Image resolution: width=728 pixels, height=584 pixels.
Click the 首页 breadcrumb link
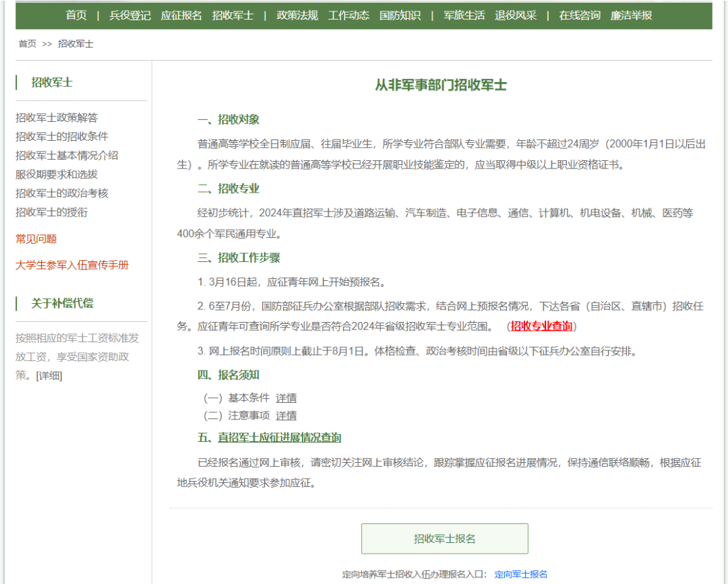tap(28, 44)
